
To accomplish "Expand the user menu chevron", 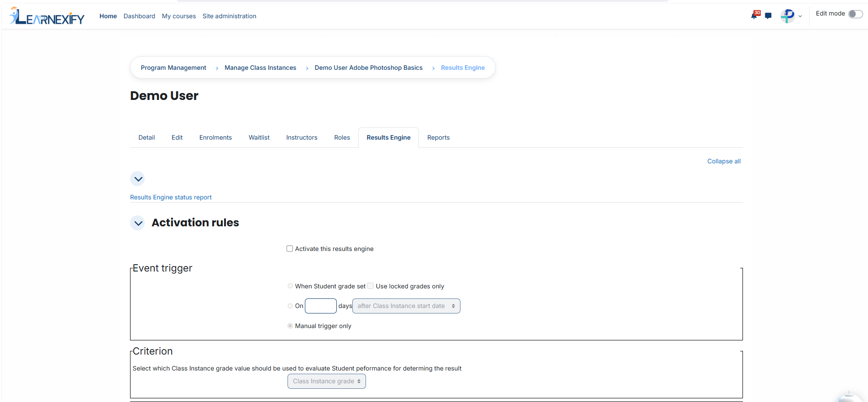I will [800, 16].
